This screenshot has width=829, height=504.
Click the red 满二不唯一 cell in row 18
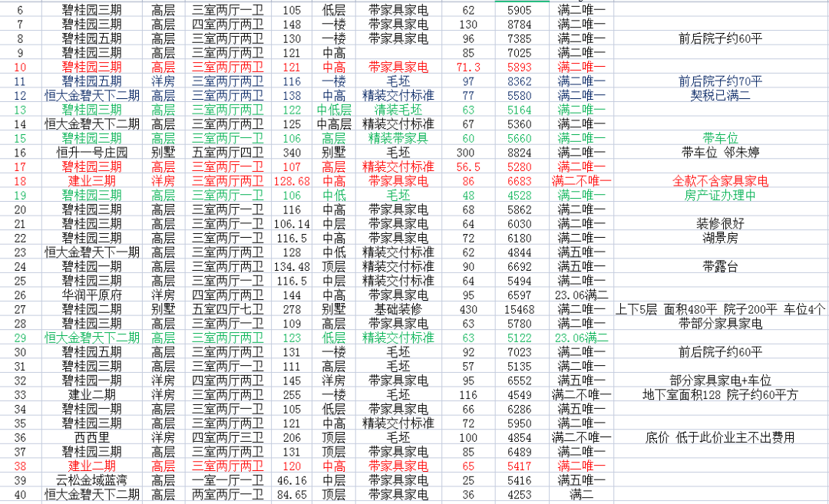coord(582,181)
